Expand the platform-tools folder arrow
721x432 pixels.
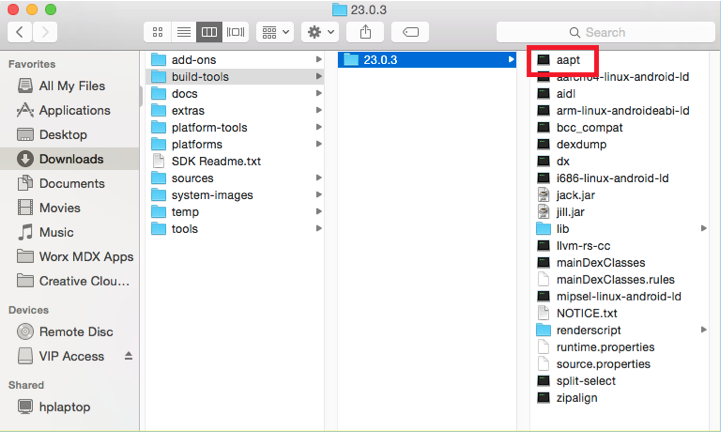click(318, 127)
